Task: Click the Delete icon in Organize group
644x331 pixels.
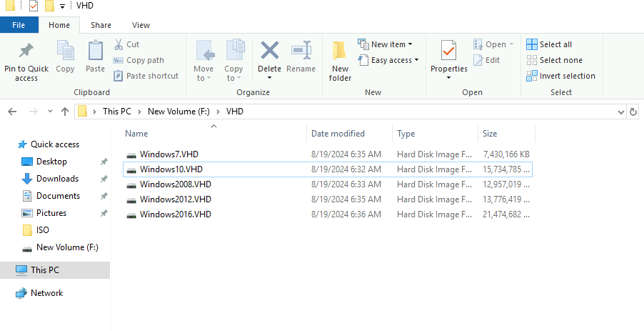Action: (269, 52)
